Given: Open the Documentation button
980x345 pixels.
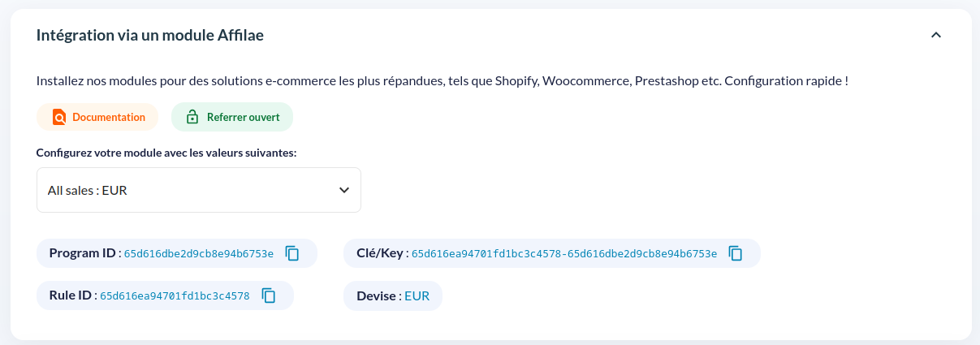Looking at the screenshot, I should click(x=97, y=117).
